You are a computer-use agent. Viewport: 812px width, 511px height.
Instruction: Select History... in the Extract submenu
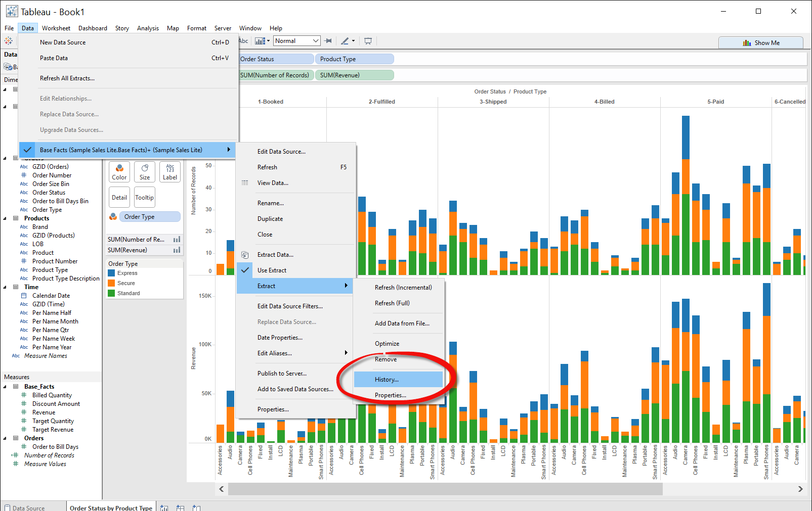coord(398,380)
